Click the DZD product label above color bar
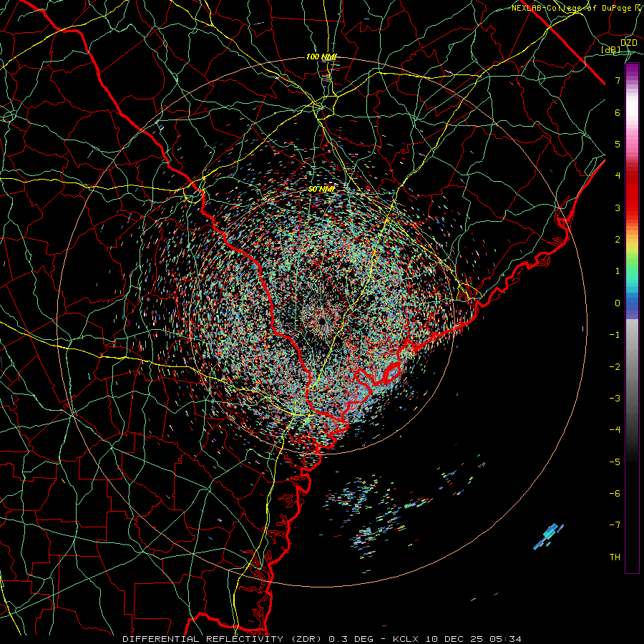 [x=628, y=43]
